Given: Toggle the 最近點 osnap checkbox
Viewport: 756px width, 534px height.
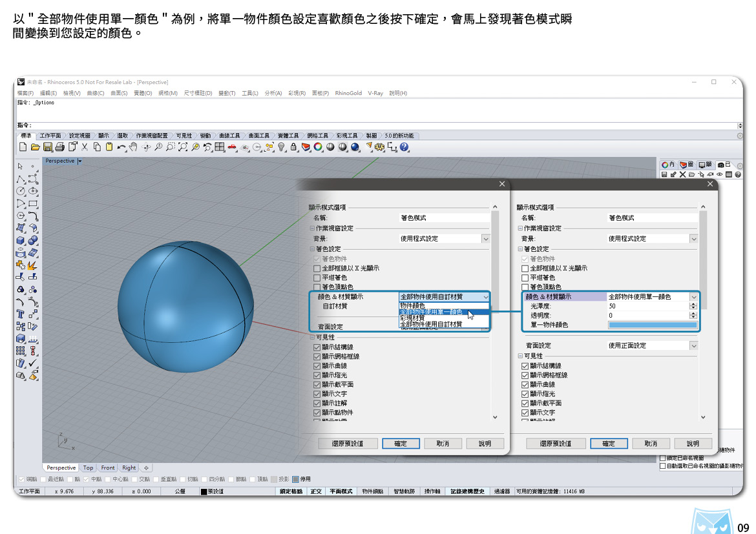Looking at the screenshot, I should point(43,479).
